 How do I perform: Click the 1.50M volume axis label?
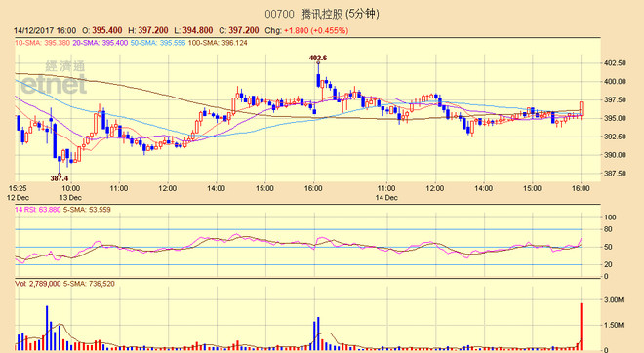[x=614, y=325]
